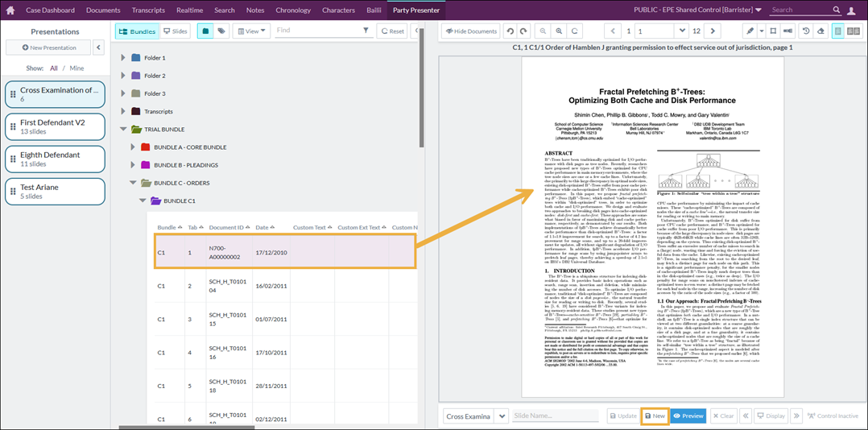Open the user profile icon
Screen dimensions: 868x430
pos(852,10)
